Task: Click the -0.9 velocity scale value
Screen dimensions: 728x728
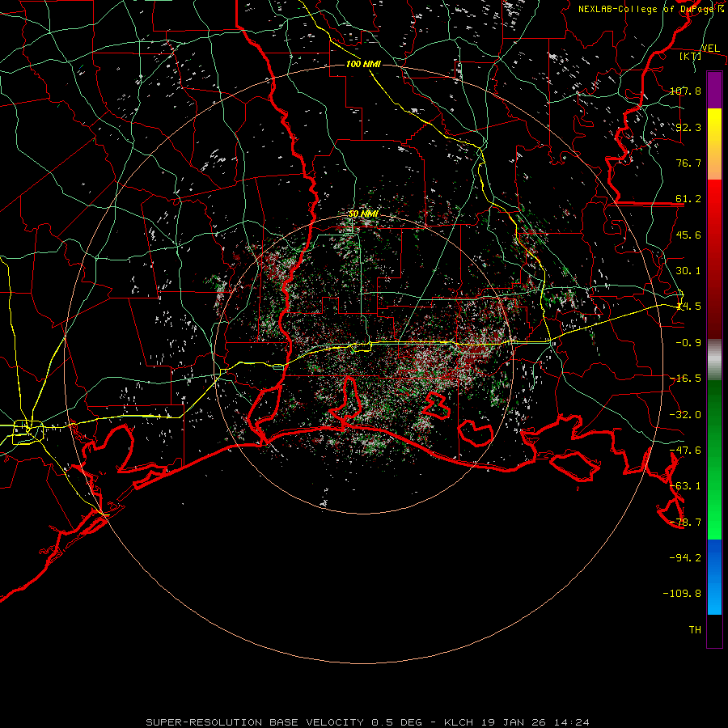Action: pyautogui.click(x=688, y=343)
